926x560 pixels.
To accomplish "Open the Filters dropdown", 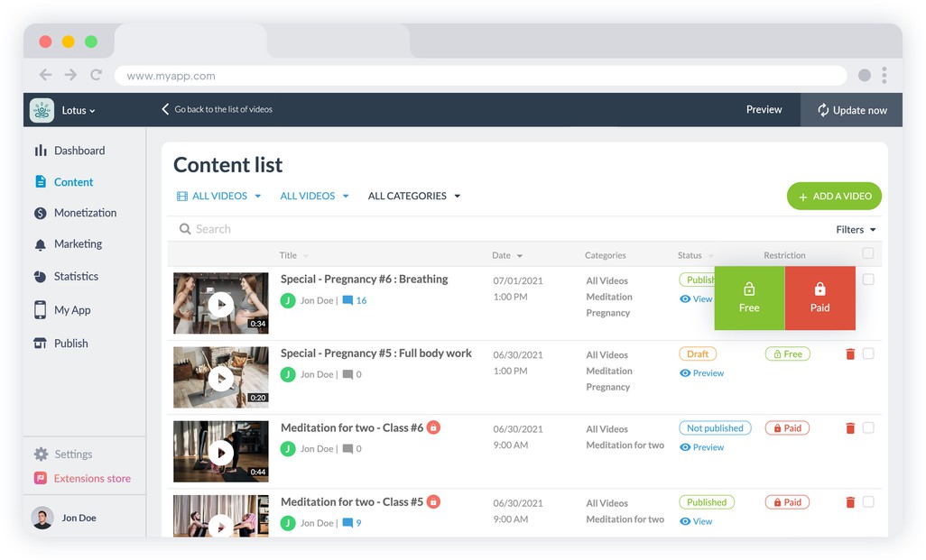I will tap(856, 230).
